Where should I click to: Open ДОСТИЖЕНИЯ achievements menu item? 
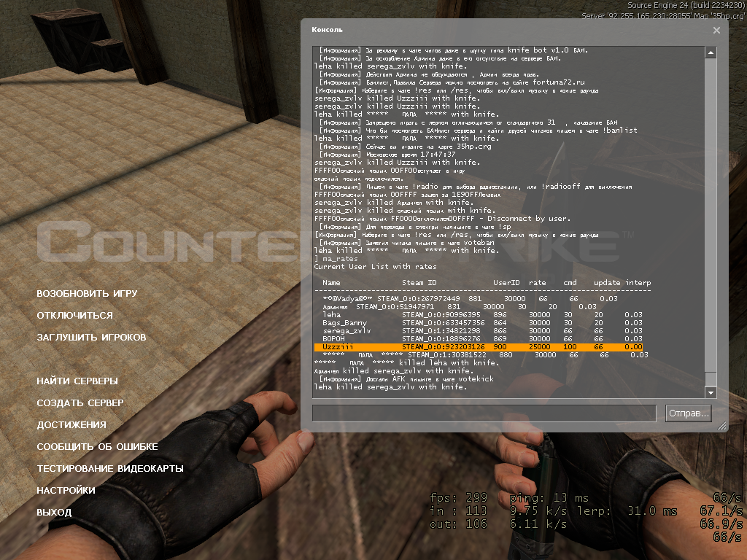[x=71, y=425]
